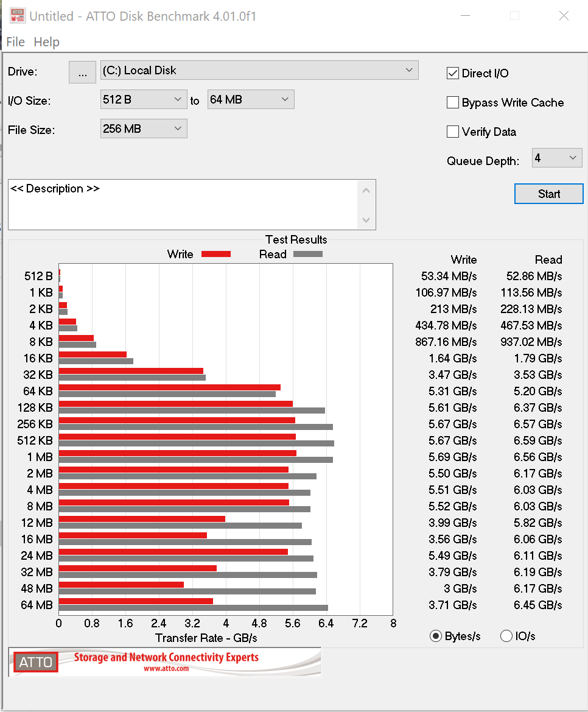
Task: Click the browse drive ellipsis button
Action: (82, 72)
